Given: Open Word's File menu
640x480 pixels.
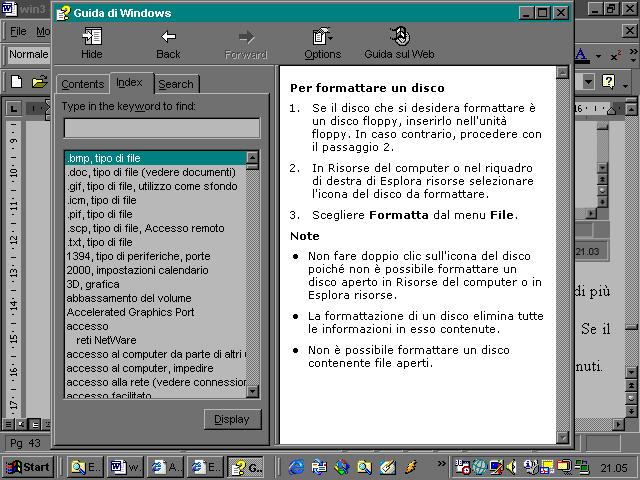Looking at the screenshot, I should (x=18, y=31).
